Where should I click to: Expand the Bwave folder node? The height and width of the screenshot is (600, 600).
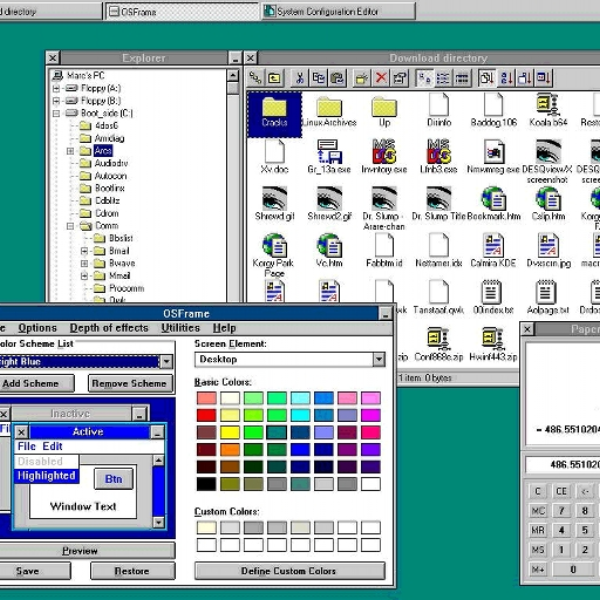(85, 263)
